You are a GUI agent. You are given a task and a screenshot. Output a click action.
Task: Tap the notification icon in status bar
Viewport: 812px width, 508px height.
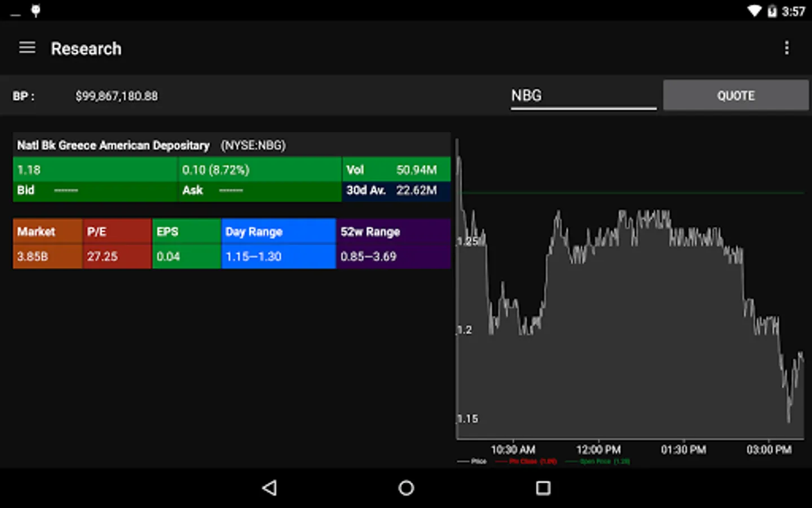tap(36, 11)
